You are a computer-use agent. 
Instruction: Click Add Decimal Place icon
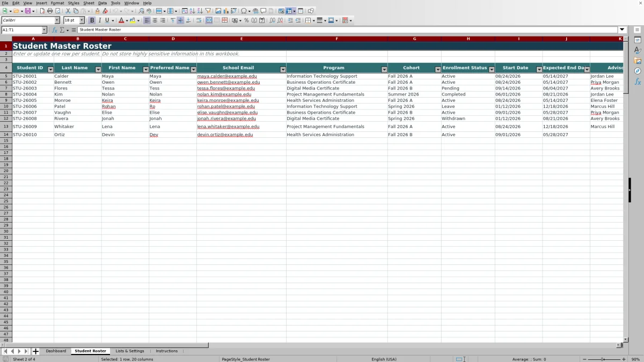point(273,20)
